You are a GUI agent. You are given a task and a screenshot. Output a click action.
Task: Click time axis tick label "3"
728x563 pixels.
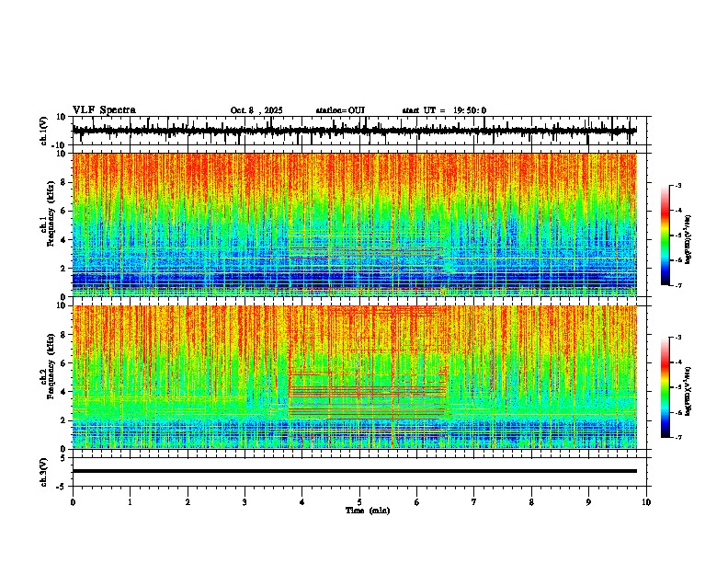point(245,502)
